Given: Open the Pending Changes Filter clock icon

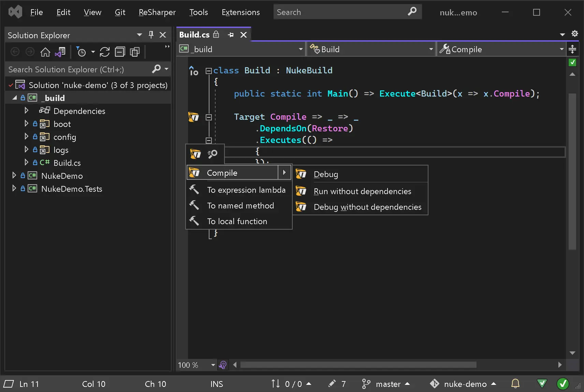Looking at the screenshot, I should tap(81, 52).
